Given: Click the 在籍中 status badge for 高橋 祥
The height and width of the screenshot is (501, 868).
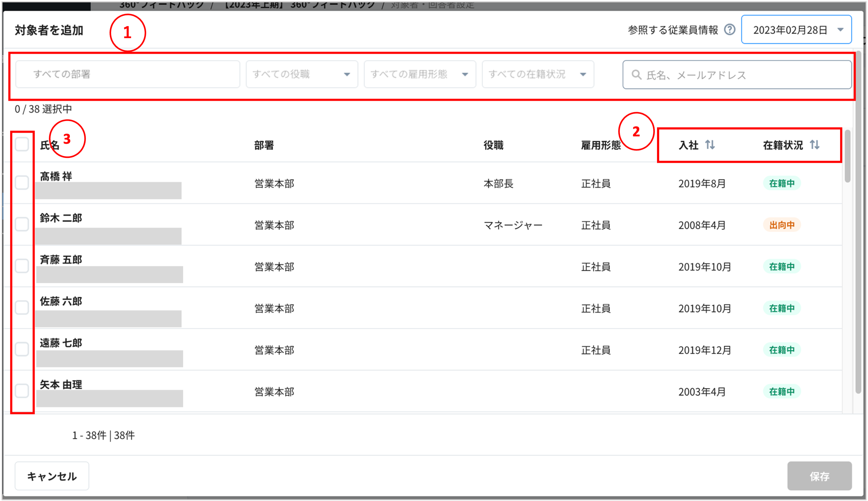Looking at the screenshot, I should pyautogui.click(x=782, y=183).
